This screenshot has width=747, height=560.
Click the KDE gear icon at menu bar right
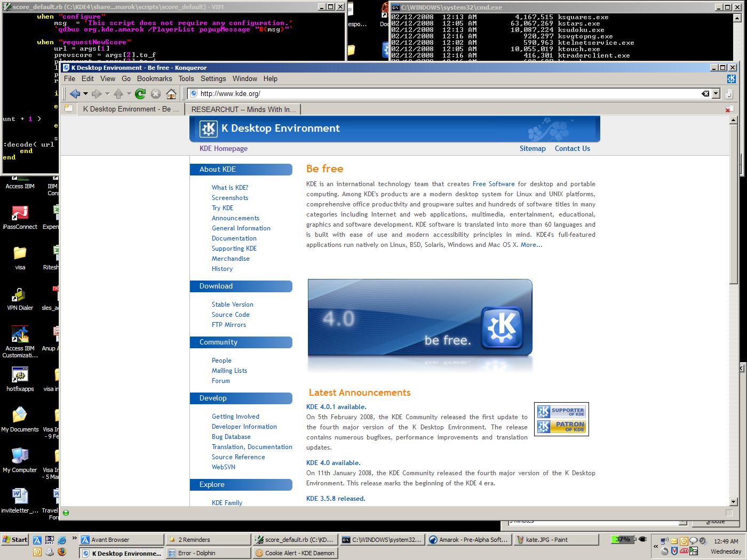click(x=732, y=78)
